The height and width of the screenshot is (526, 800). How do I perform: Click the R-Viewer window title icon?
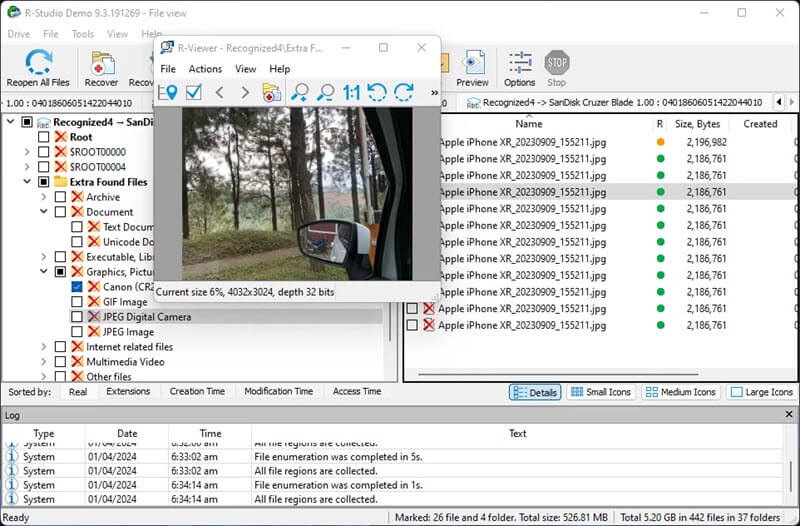[167, 47]
